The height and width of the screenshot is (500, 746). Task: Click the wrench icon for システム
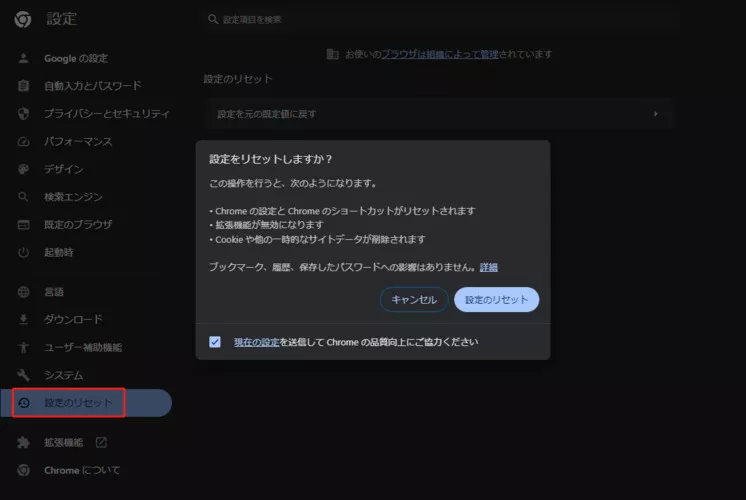coord(23,375)
